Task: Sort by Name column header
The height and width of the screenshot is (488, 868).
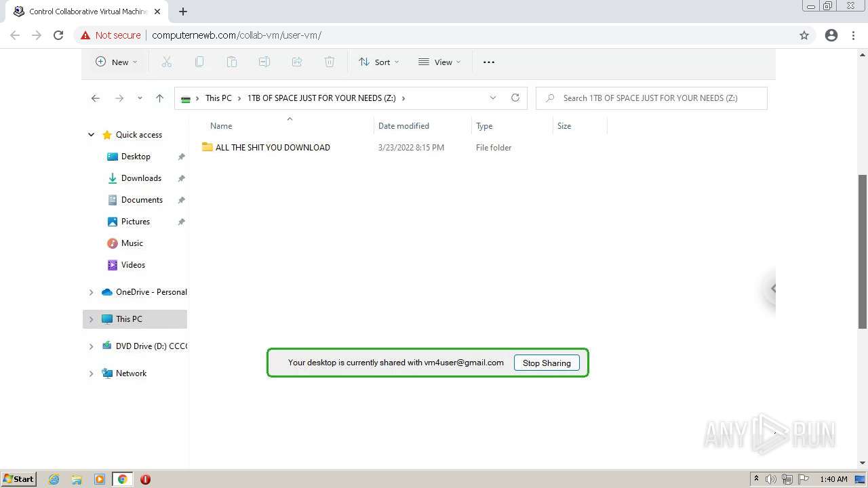Action: click(221, 126)
